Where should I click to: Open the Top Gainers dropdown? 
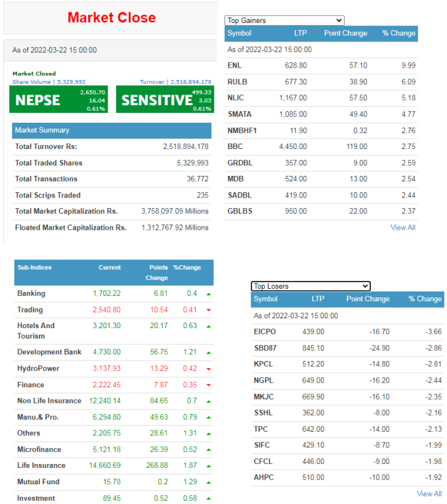tap(284, 20)
